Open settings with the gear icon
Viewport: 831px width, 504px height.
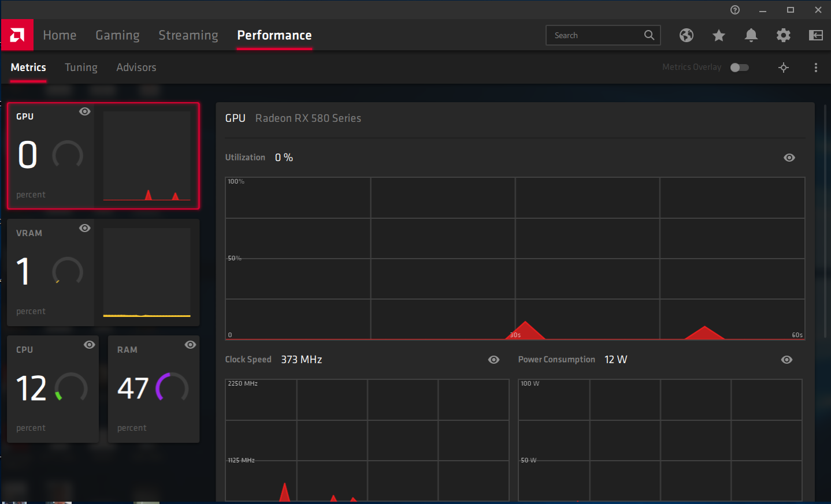[x=784, y=35]
